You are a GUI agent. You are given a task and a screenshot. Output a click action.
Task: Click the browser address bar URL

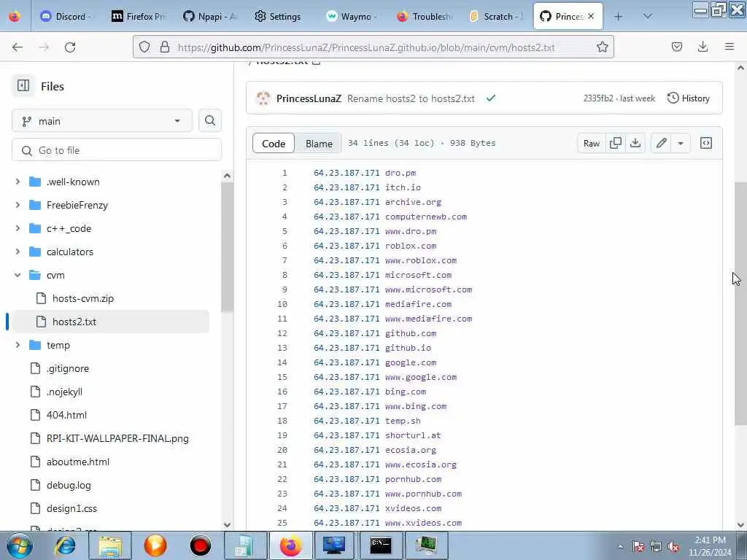[x=366, y=47]
